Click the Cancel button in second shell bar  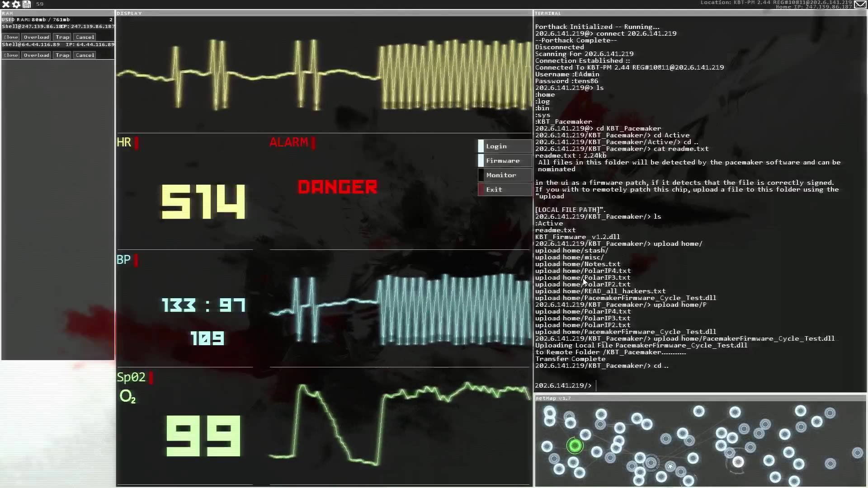point(85,55)
